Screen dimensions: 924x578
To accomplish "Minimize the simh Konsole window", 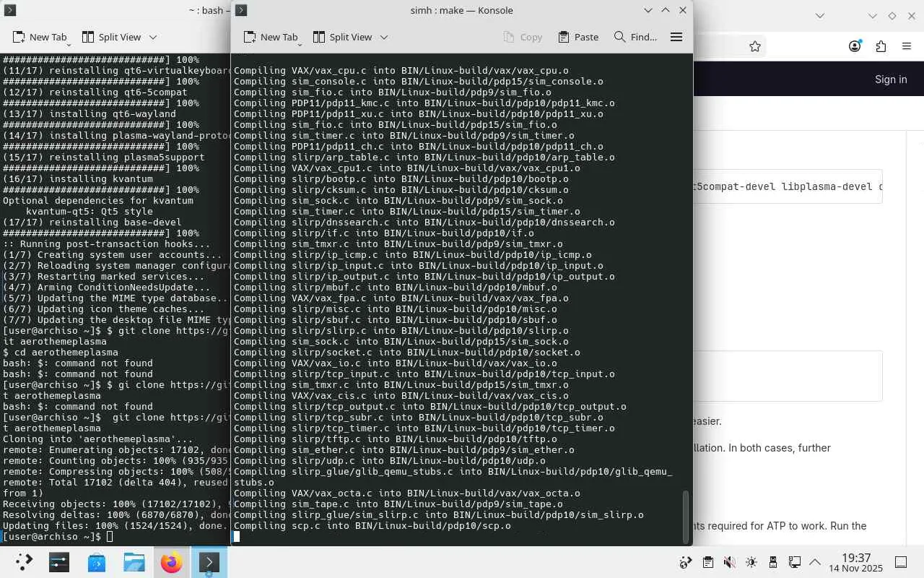I will [x=648, y=10].
